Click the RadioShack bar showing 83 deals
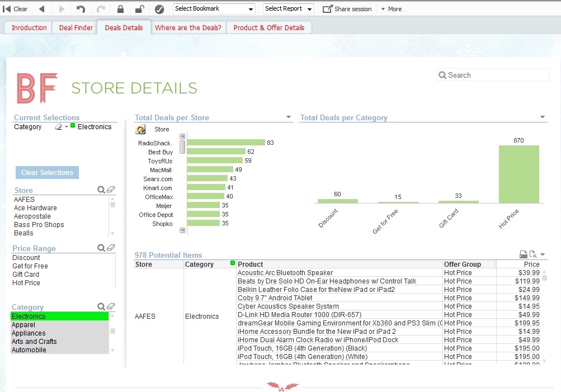561x392 pixels. 226,143
